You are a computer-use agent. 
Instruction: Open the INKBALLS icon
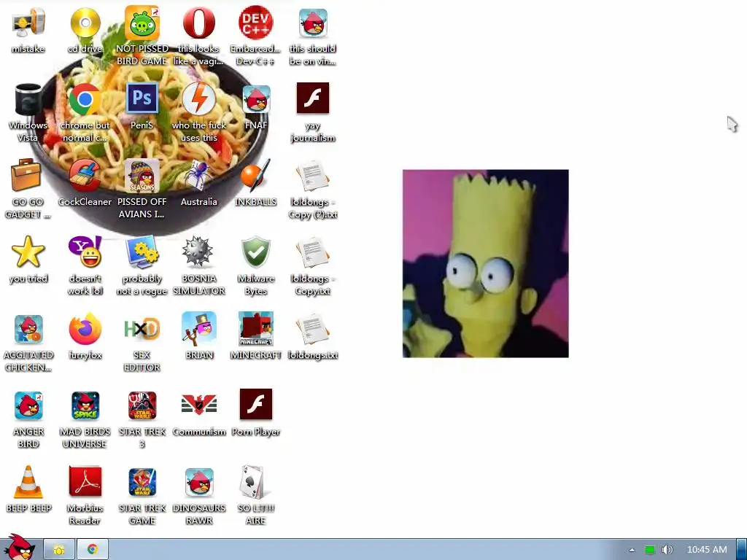256,176
